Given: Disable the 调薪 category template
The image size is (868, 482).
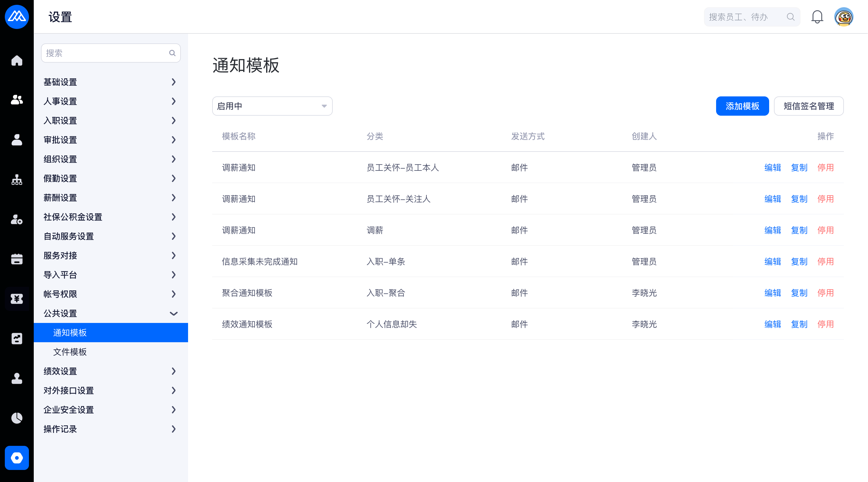Looking at the screenshot, I should point(826,230).
